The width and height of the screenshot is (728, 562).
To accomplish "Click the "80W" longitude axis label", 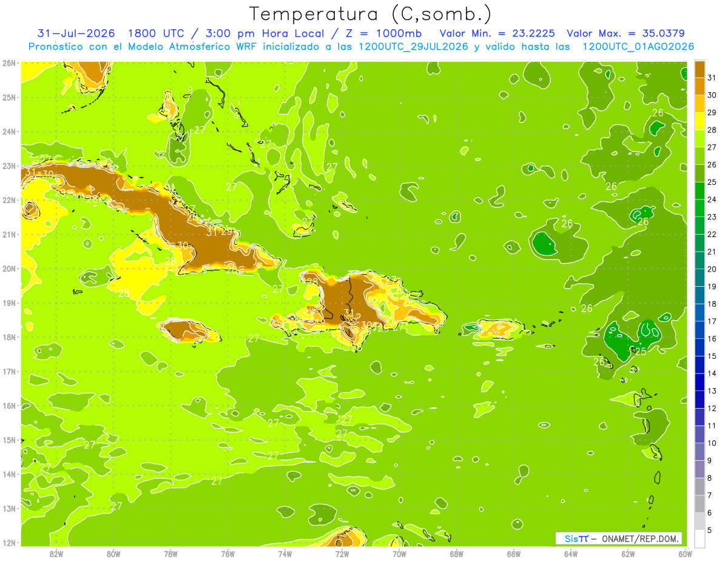I will [x=113, y=554].
